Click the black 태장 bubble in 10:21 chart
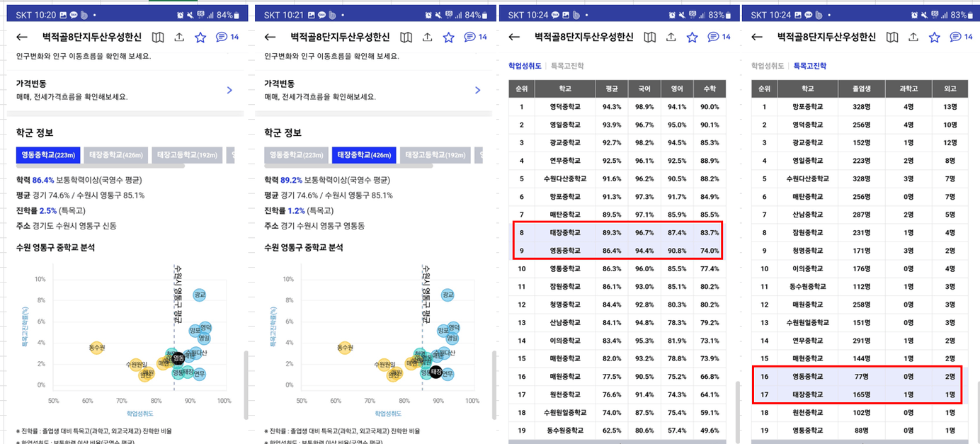The image size is (980, 444). pyautogui.click(x=435, y=371)
